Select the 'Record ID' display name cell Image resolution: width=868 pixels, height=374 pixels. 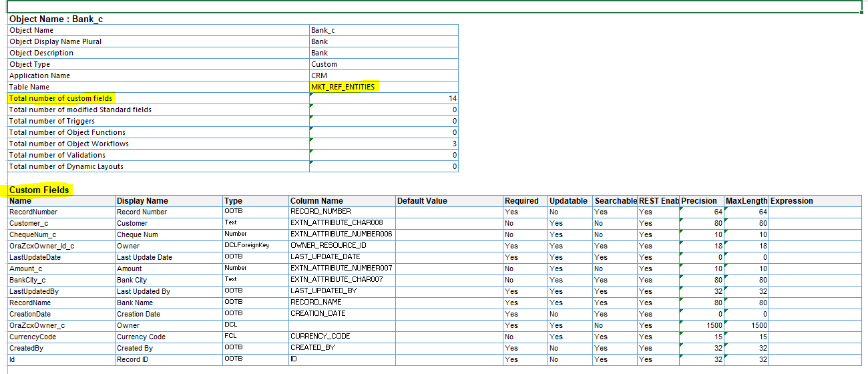pos(168,359)
